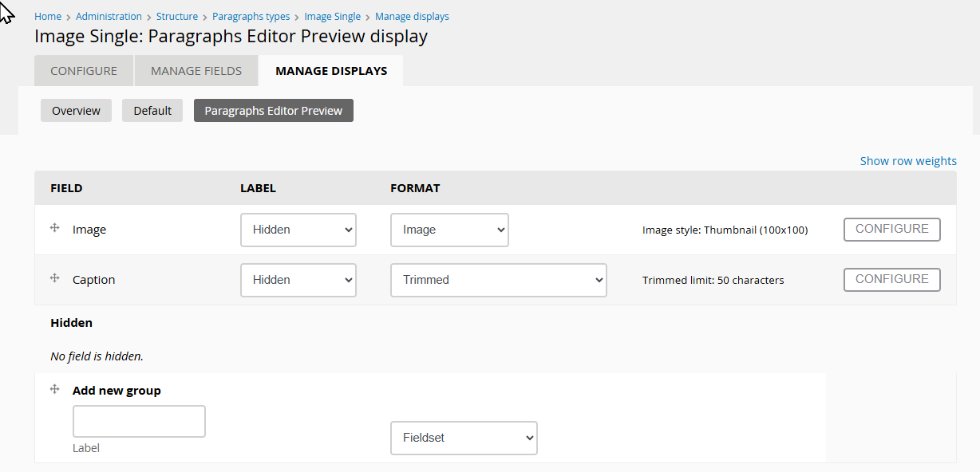Screen dimensions: 980x472
Task: Click Configure button for Image field
Action: click(x=891, y=229)
